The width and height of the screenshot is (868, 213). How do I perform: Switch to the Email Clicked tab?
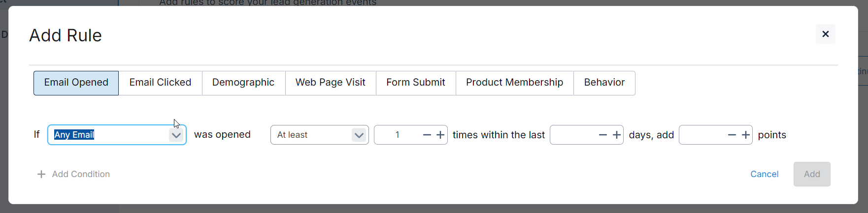click(x=160, y=83)
